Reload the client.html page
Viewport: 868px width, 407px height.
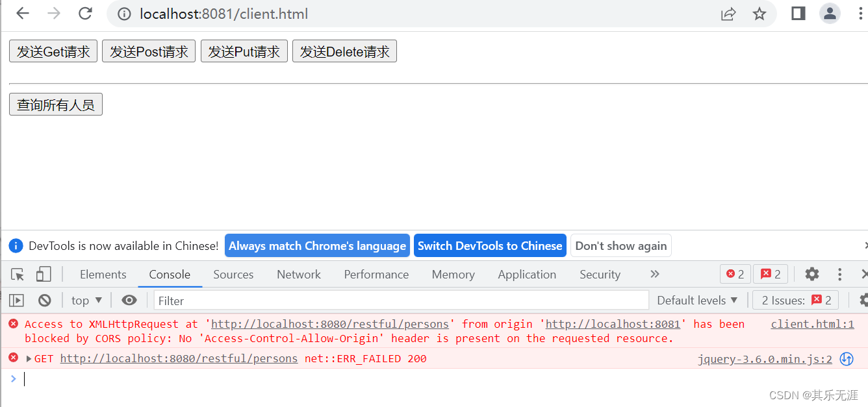click(85, 14)
